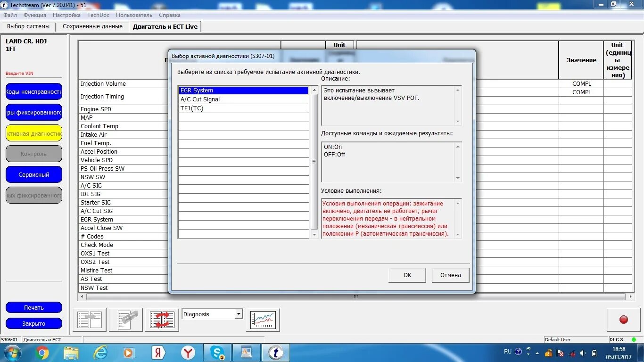Select EGR System in the test list
The width and height of the screenshot is (644, 362).
tap(243, 90)
